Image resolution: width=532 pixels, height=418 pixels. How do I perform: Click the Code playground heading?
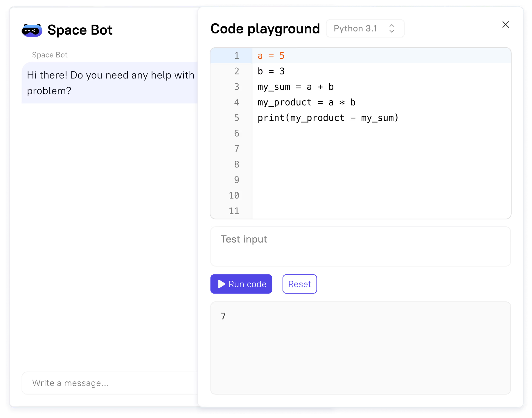pos(265,29)
